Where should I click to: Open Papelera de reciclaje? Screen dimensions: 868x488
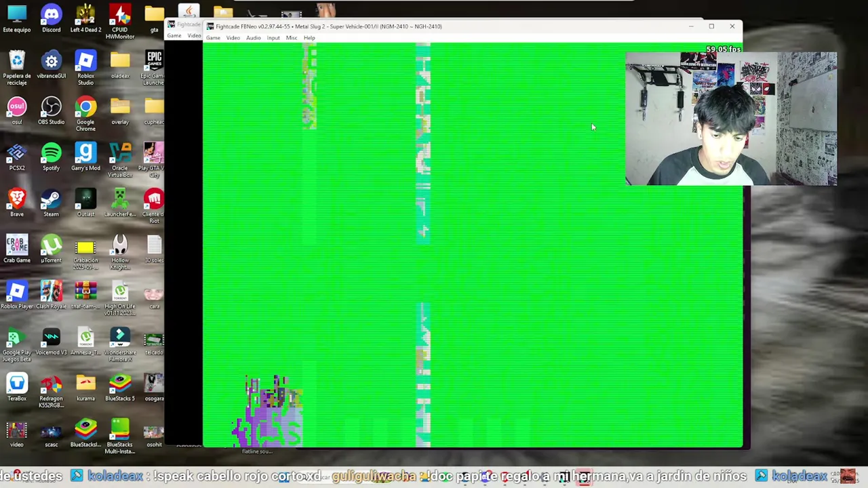[17, 68]
